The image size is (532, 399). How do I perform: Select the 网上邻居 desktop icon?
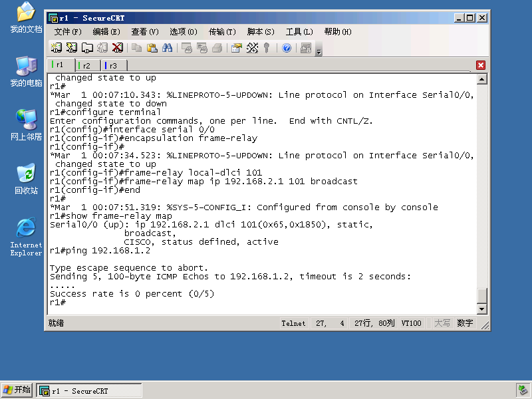[x=26, y=125]
